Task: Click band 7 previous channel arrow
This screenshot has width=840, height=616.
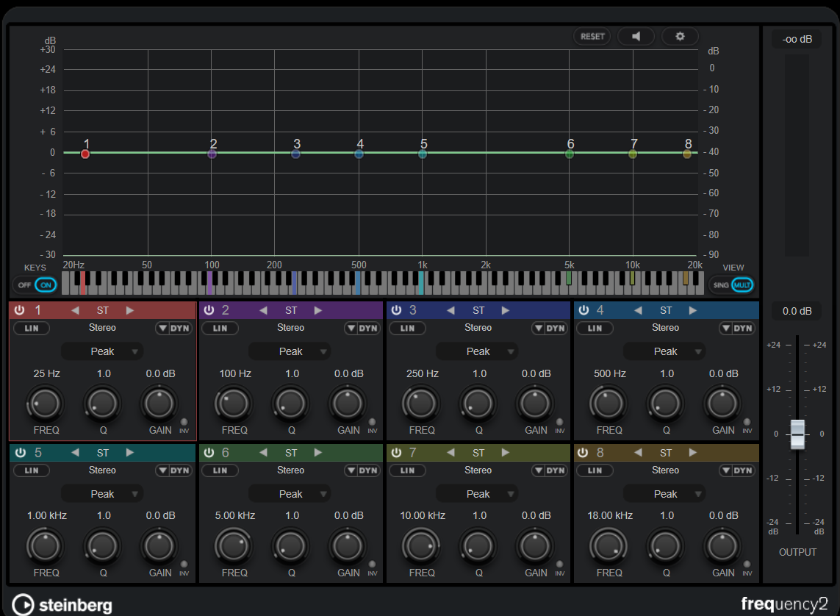Action: [450, 453]
